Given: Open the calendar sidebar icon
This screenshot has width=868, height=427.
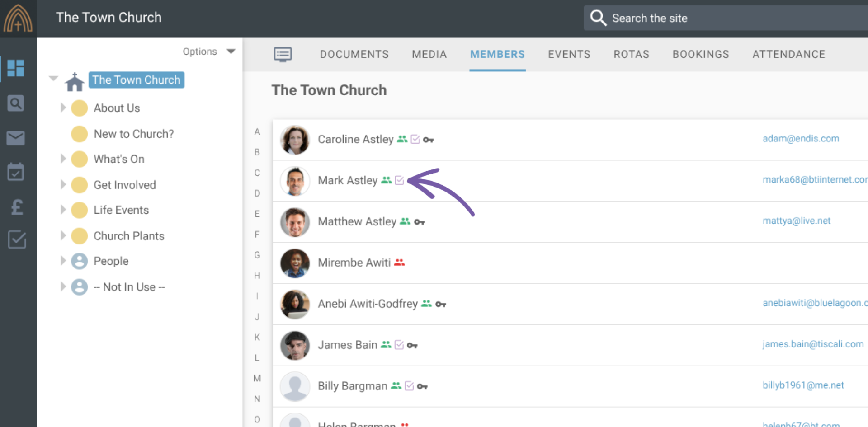Looking at the screenshot, I should [16, 172].
